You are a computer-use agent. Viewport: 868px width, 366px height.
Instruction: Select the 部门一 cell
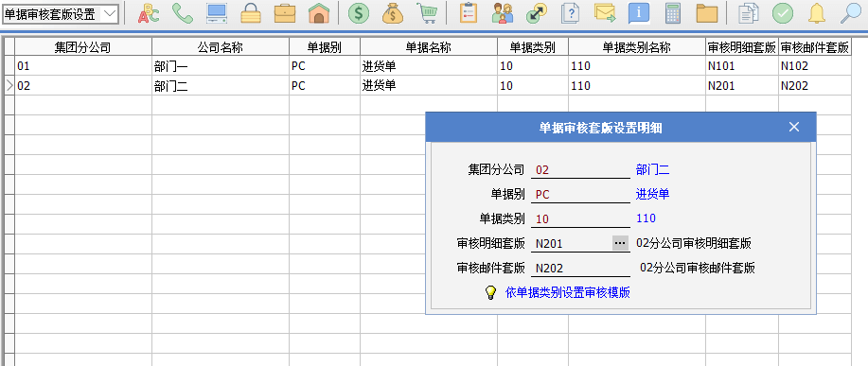tap(221, 66)
